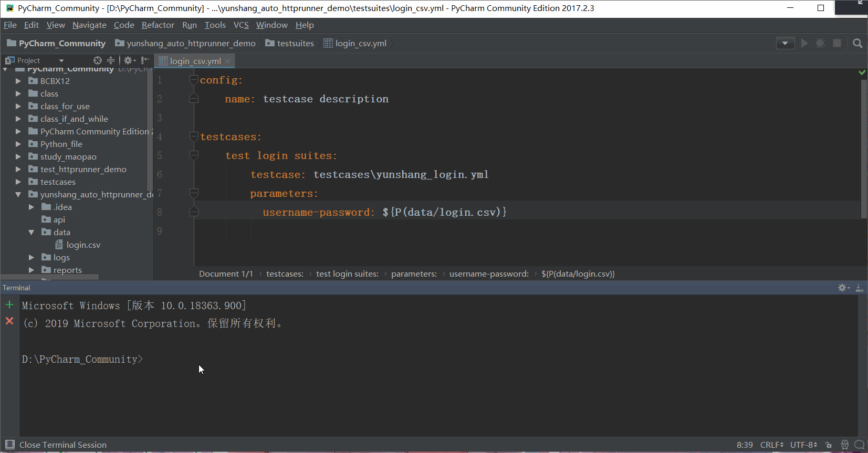Run the selected configuration (play icon)

tap(804, 43)
